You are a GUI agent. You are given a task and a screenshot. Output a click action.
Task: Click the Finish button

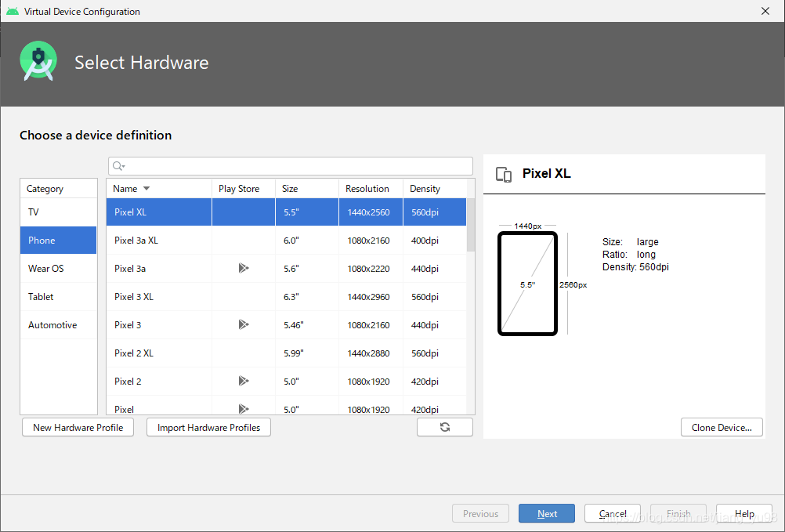coord(678,513)
